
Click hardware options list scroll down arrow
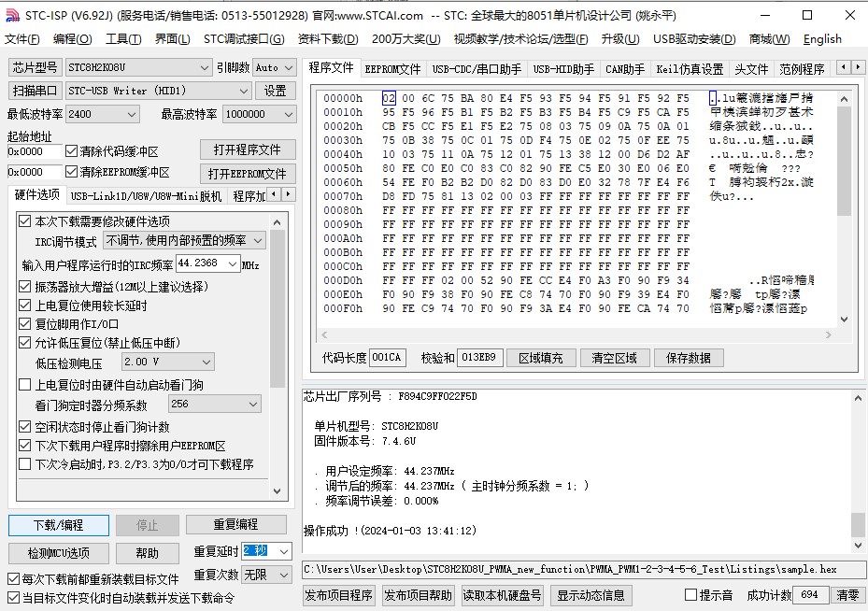[277, 490]
